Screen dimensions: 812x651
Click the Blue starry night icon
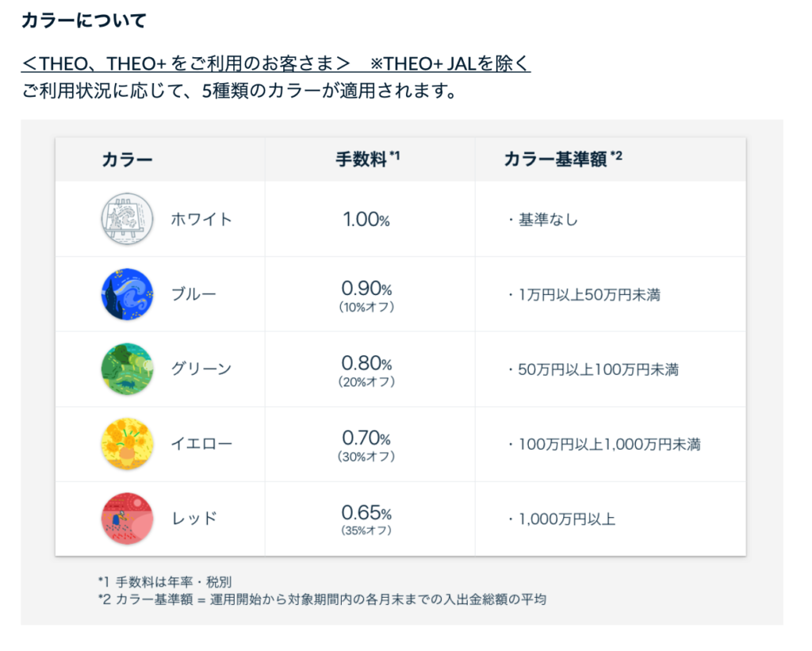pyautogui.click(x=127, y=294)
